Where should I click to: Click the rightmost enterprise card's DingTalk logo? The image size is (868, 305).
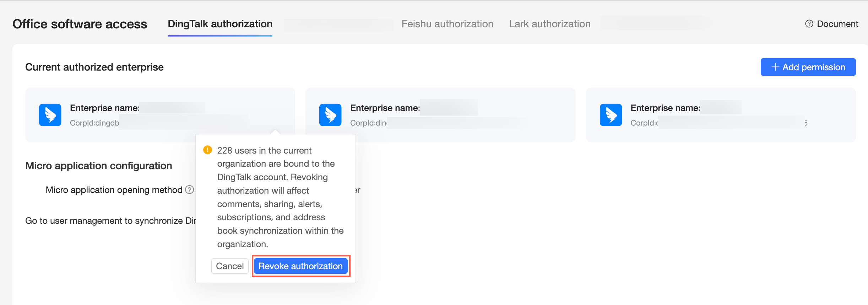[x=611, y=115]
